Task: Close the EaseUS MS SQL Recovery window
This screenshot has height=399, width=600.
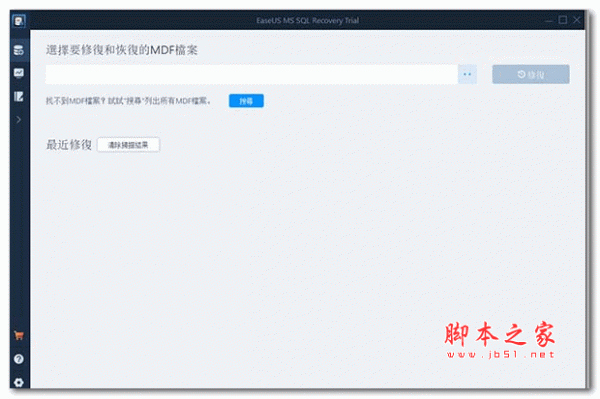Action: point(577,20)
